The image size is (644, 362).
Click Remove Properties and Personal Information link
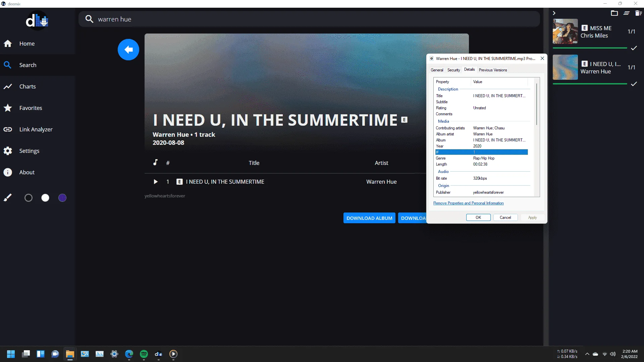tap(468, 203)
